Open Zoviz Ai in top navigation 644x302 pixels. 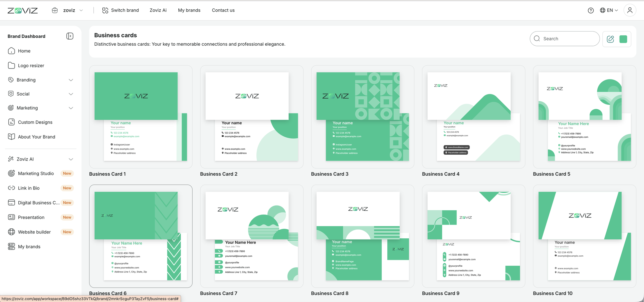[x=158, y=10]
